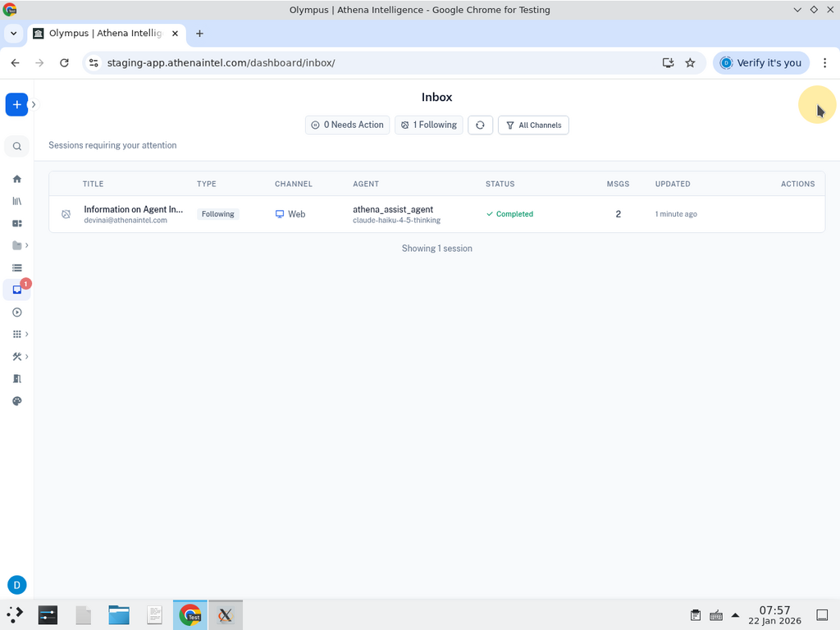Open a new browser tab
The height and width of the screenshot is (630, 840).
point(199,33)
